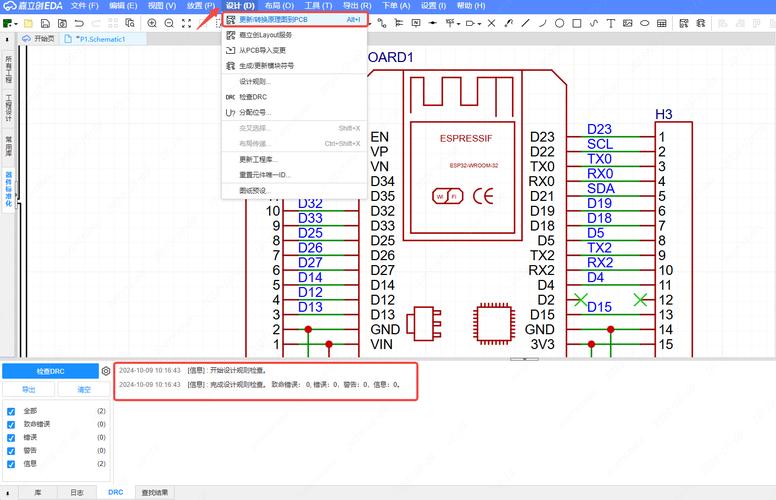Click the save icon in the toolbar
The width and height of the screenshot is (776, 500).
45,23
